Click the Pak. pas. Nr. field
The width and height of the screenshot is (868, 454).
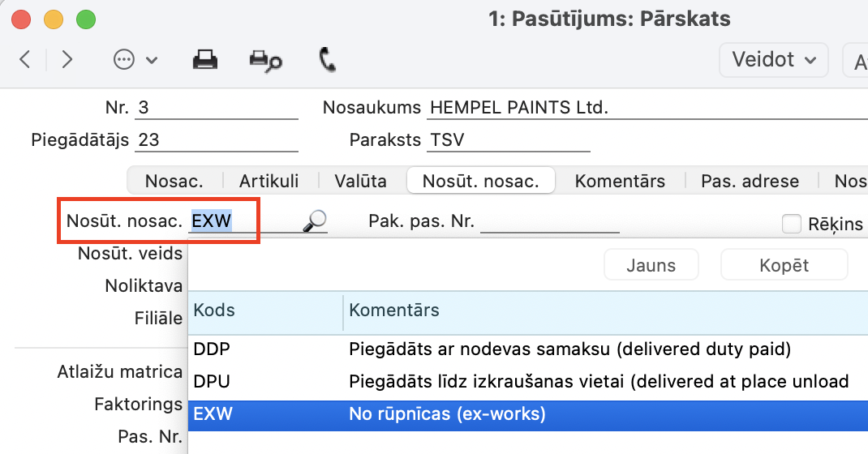point(549,221)
